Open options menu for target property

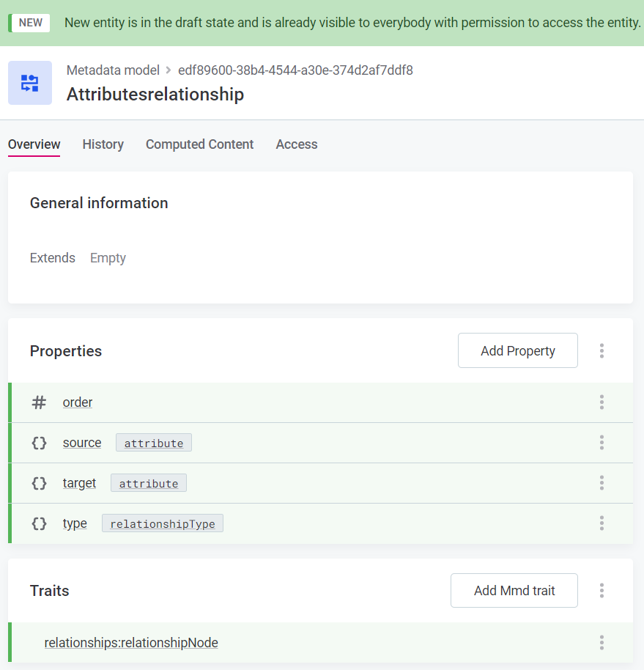(602, 483)
